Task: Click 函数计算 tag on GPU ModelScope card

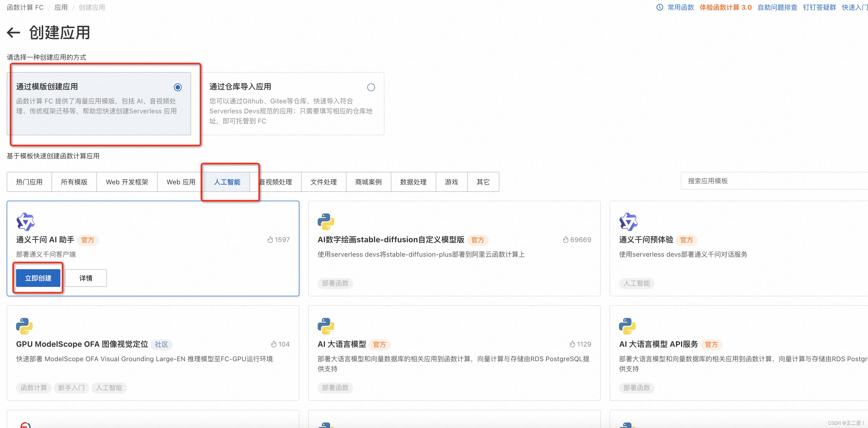Action: [34, 388]
